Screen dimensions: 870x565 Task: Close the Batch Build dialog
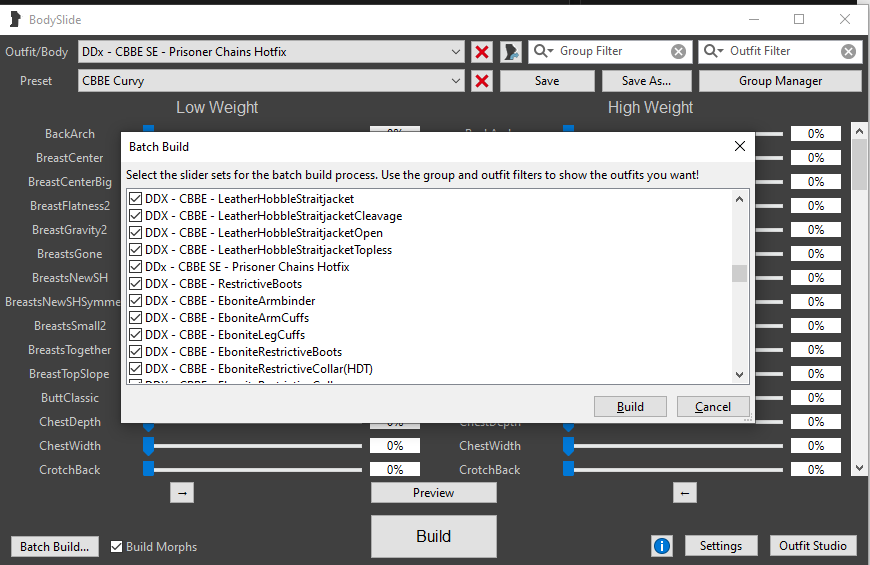click(x=740, y=146)
